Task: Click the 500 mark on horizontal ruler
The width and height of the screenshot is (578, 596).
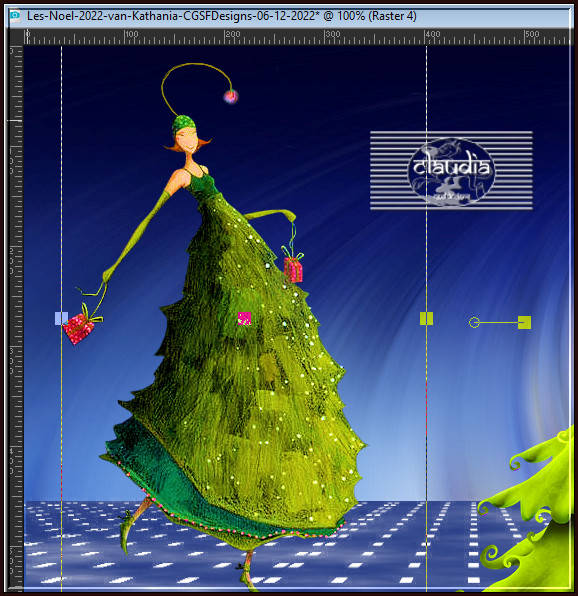Action: coord(532,34)
